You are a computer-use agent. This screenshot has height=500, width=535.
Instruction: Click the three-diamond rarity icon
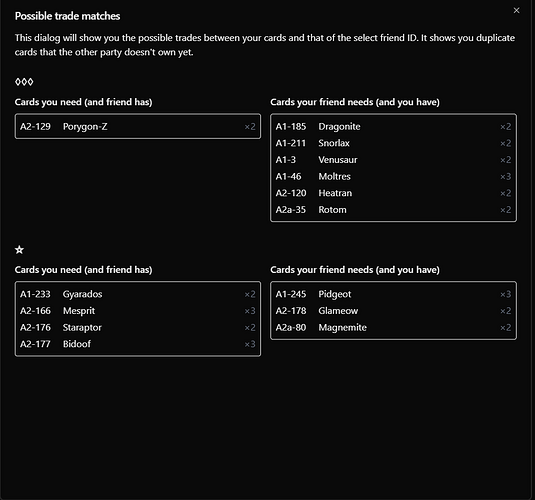tap(24, 82)
